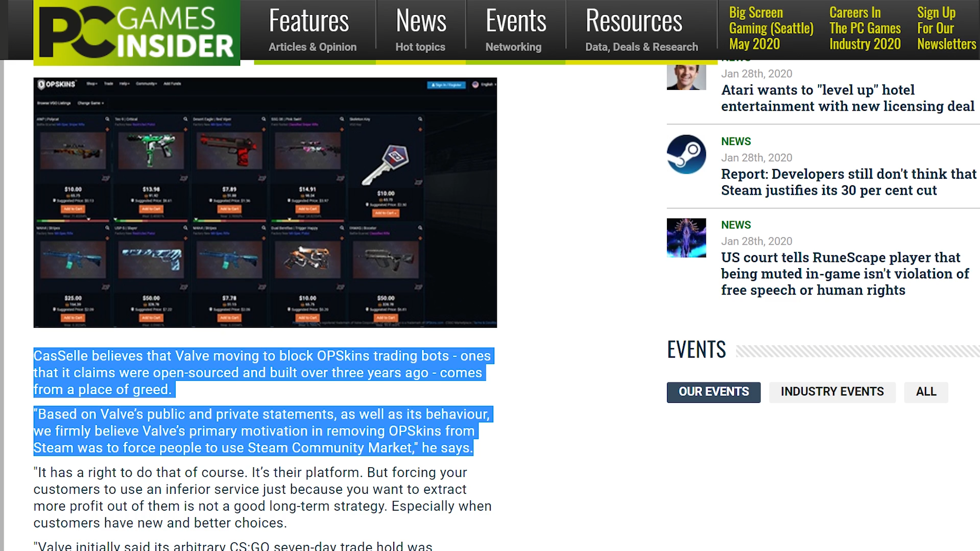Open the News menu
This screenshot has height=551, width=980.
click(x=421, y=30)
